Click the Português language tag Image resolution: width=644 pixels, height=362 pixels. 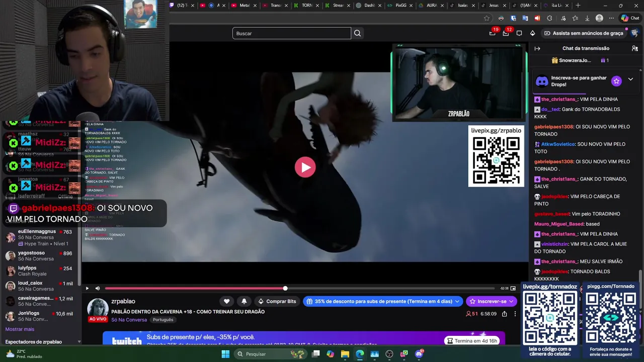pyautogui.click(x=163, y=320)
